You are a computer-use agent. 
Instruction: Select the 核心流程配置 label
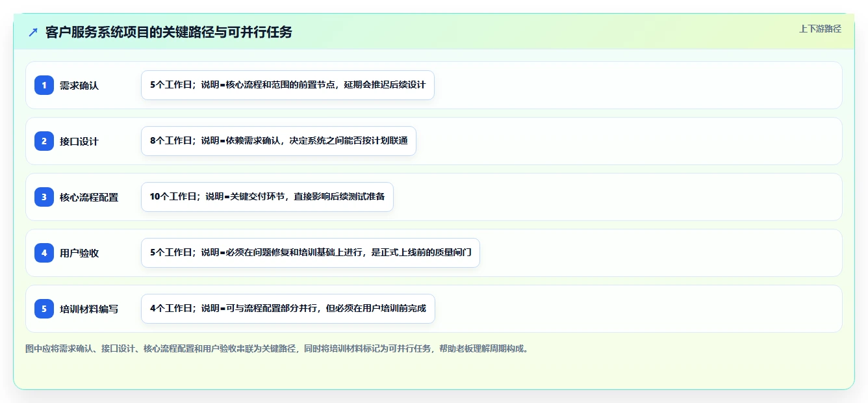89,197
